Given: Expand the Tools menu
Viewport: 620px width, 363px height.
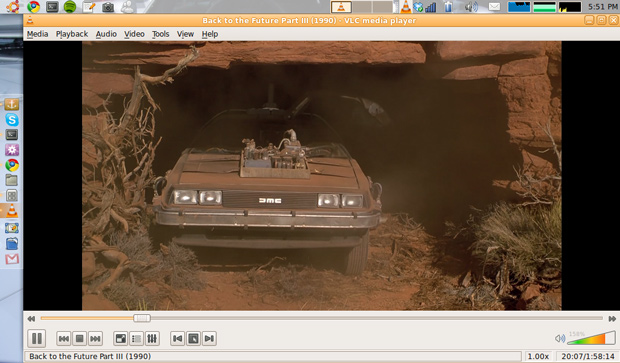Looking at the screenshot, I should (x=161, y=34).
